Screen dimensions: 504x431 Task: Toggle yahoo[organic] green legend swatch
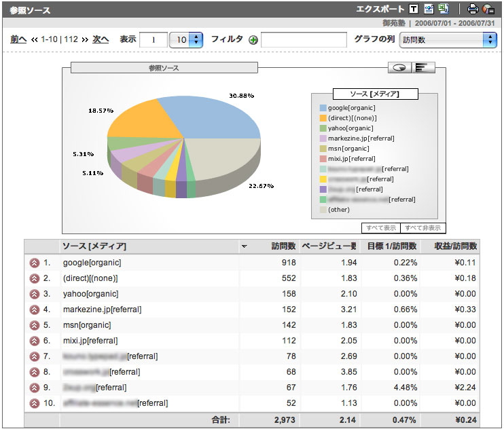(323, 128)
